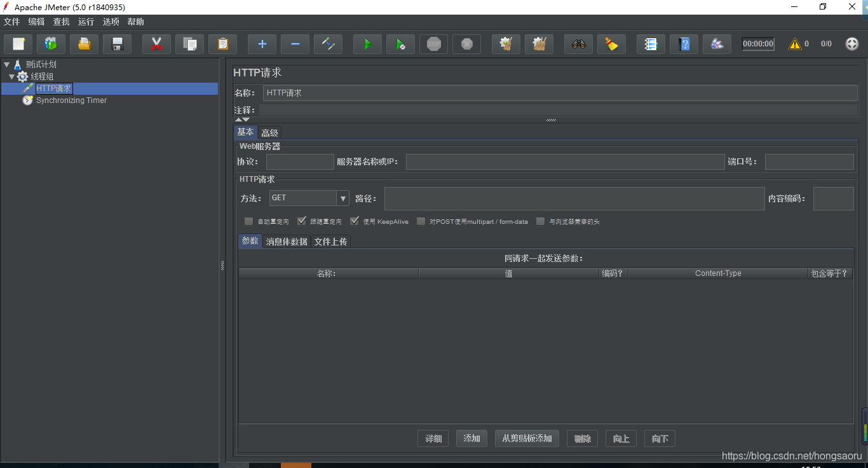Click the split pane collapse arrows under 注释
This screenshot has height=468, width=868.
[x=242, y=120]
